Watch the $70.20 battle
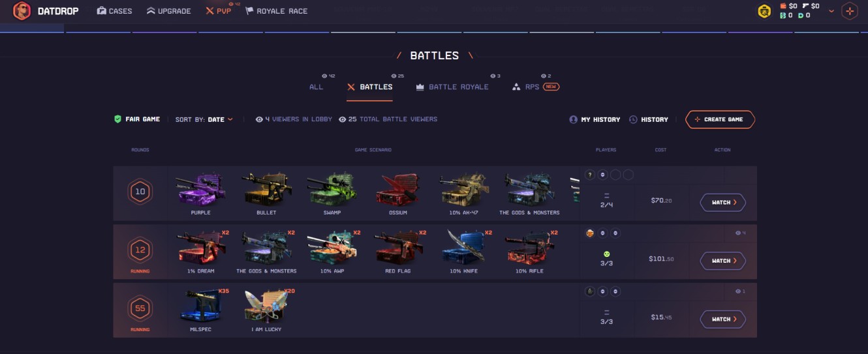 tap(723, 202)
